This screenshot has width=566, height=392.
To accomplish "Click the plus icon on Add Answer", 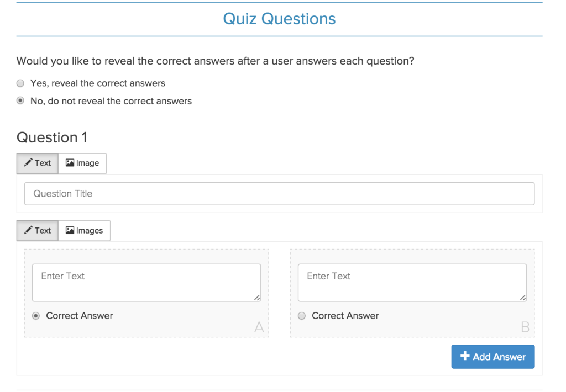I will [x=465, y=356].
